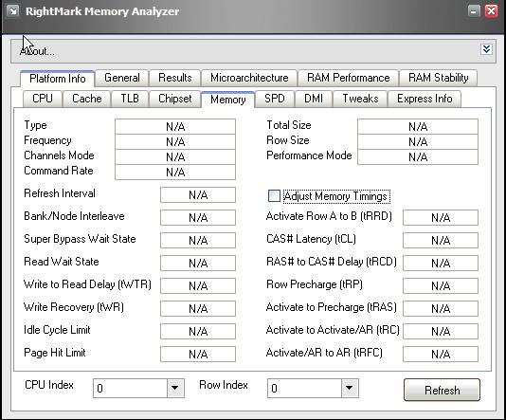The image size is (506, 420).
Task: Open the RAM Performance tab
Action: coord(348,78)
